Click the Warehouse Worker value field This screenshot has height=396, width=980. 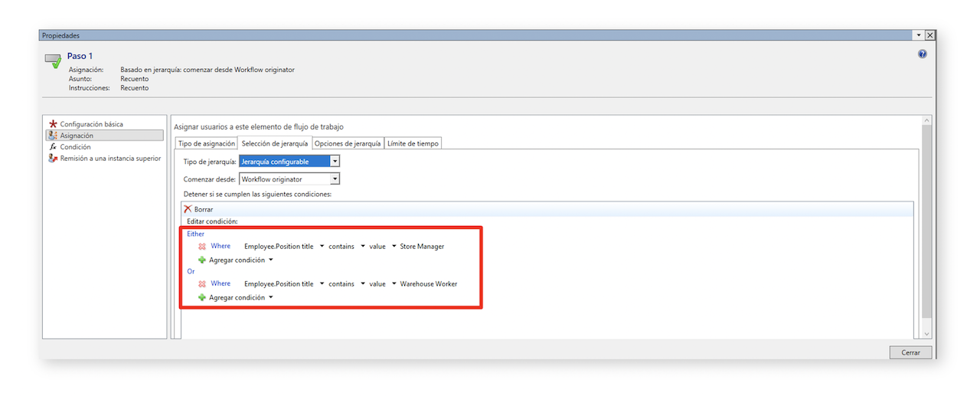click(x=429, y=284)
